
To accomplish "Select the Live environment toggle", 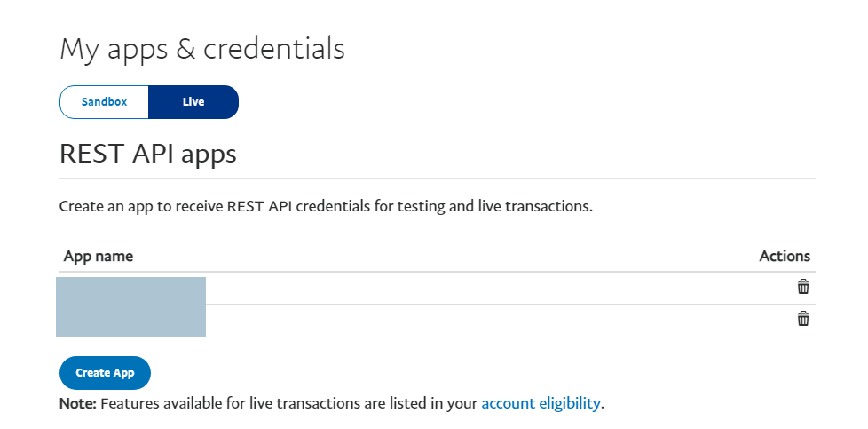I will [193, 102].
